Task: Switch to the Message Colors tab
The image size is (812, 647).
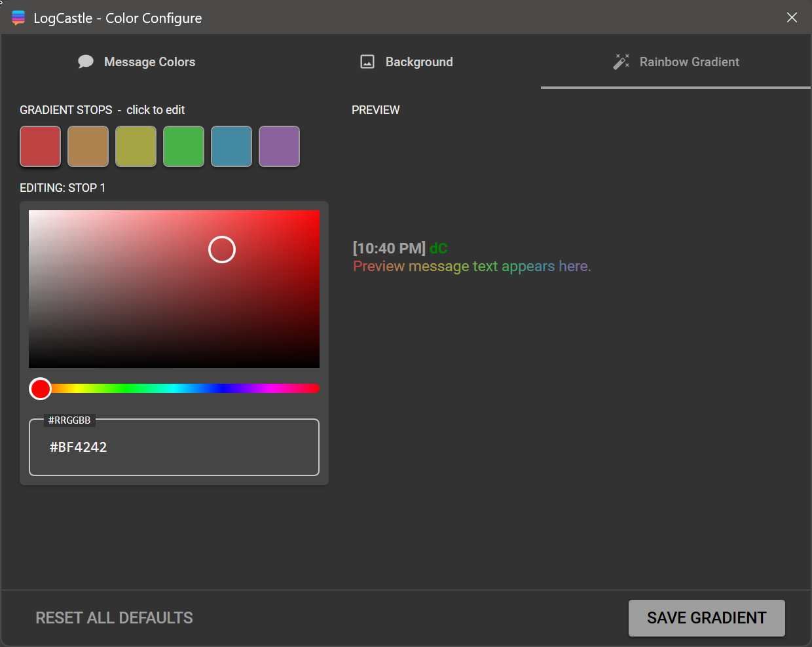Action: point(149,62)
